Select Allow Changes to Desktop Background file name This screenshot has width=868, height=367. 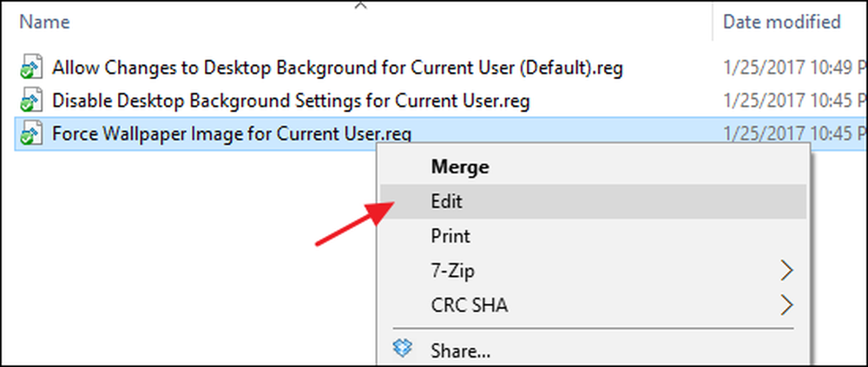[338, 68]
